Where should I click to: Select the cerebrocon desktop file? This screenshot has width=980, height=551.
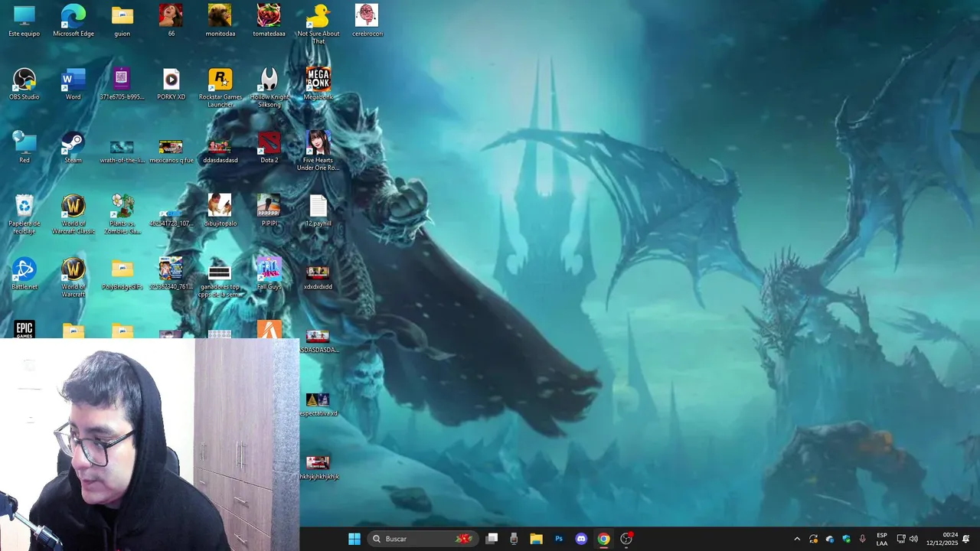click(367, 21)
